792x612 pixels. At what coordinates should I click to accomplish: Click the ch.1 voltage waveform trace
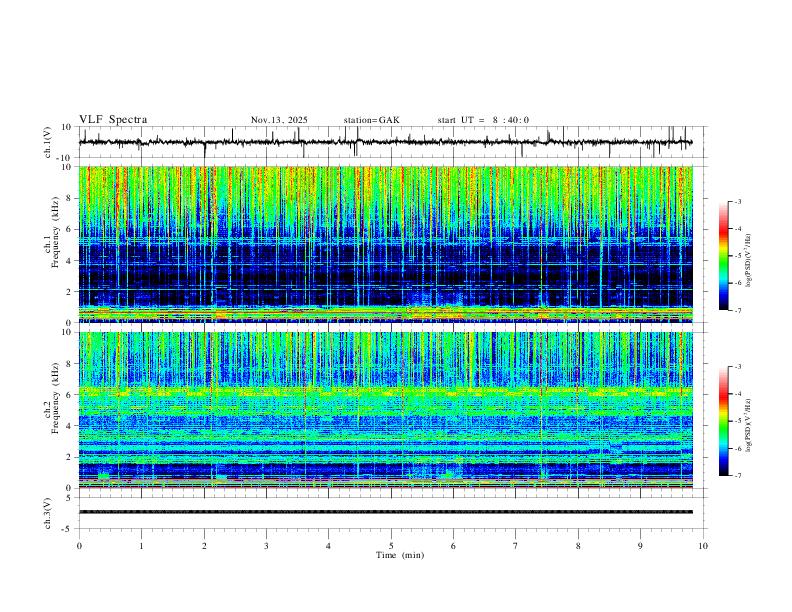click(x=385, y=142)
